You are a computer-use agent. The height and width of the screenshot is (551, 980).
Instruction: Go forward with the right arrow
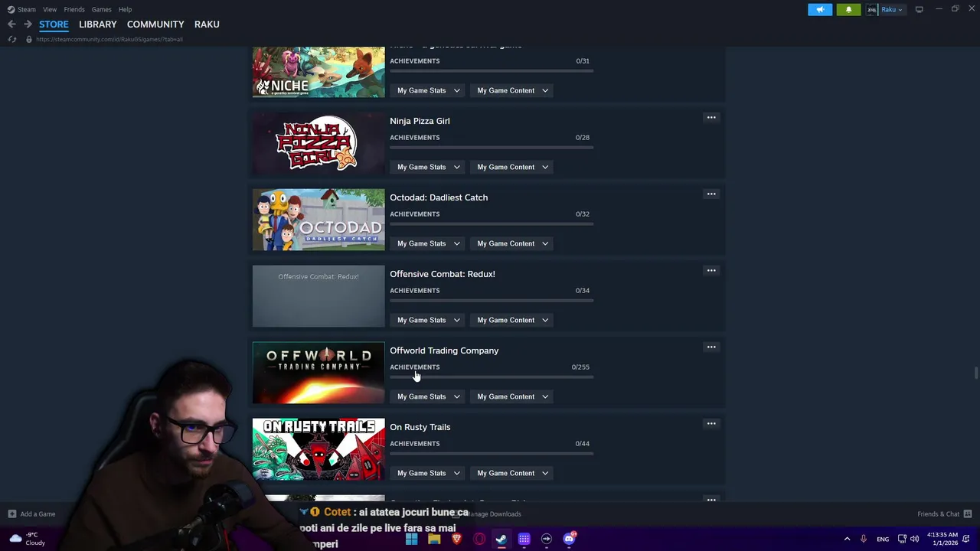28,24
